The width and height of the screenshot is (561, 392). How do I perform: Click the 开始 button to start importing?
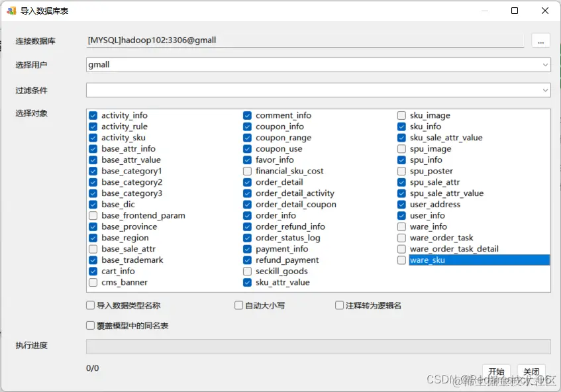tap(496, 371)
